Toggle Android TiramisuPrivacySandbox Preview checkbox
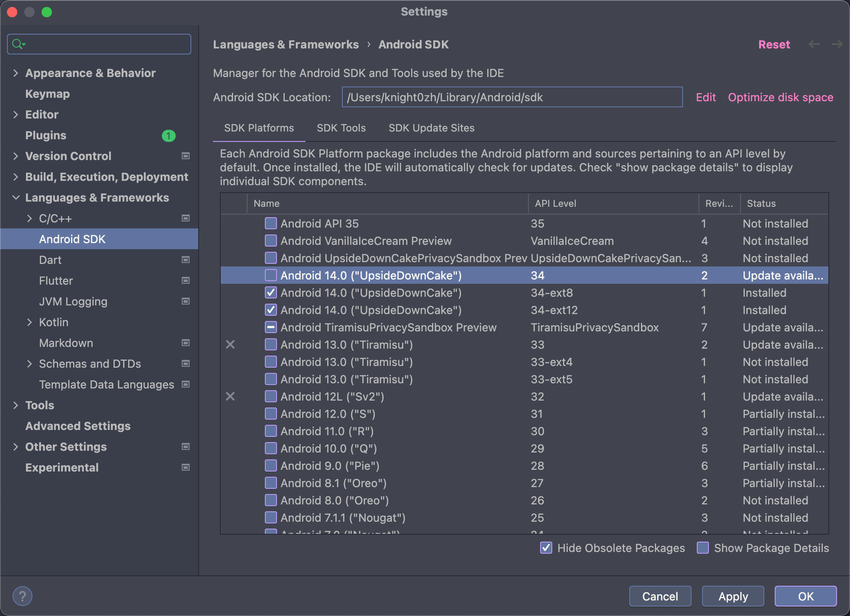Screen dimensions: 850x616 coord(271,327)
